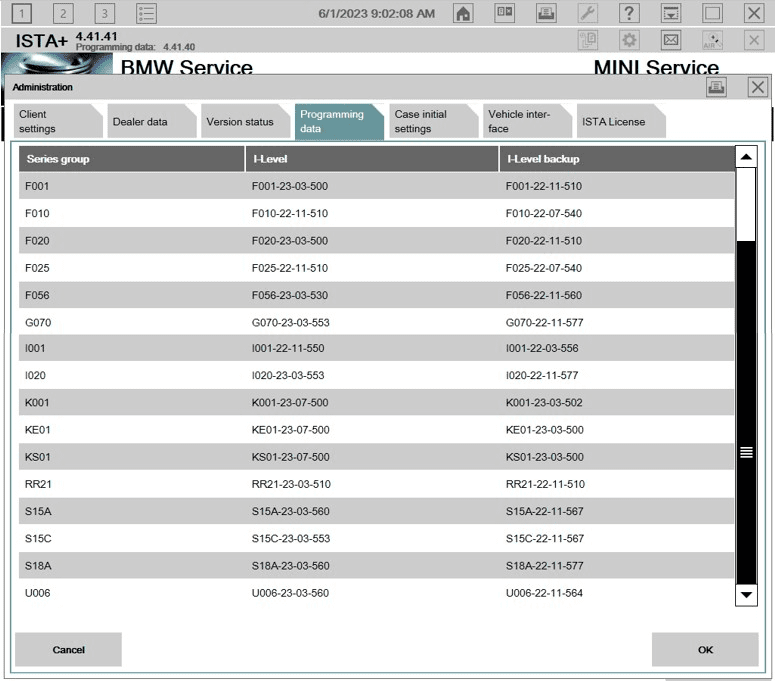This screenshot has height=681, width=775.
Task: Click the I-Level column header
Action: [372, 159]
